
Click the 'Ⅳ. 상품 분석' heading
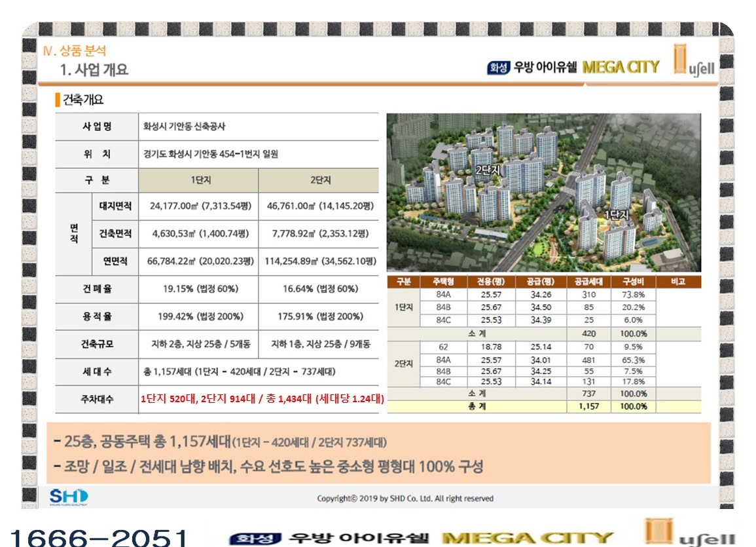tap(74, 50)
